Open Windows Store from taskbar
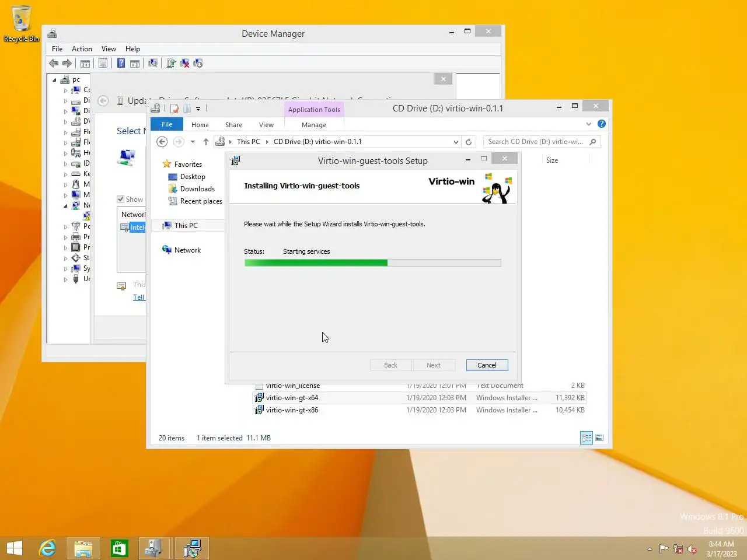This screenshot has height=560, width=747. [x=120, y=548]
